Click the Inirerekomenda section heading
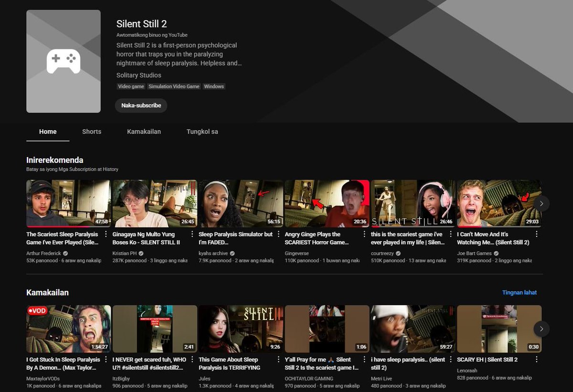The height and width of the screenshot is (392, 573). (55, 160)
